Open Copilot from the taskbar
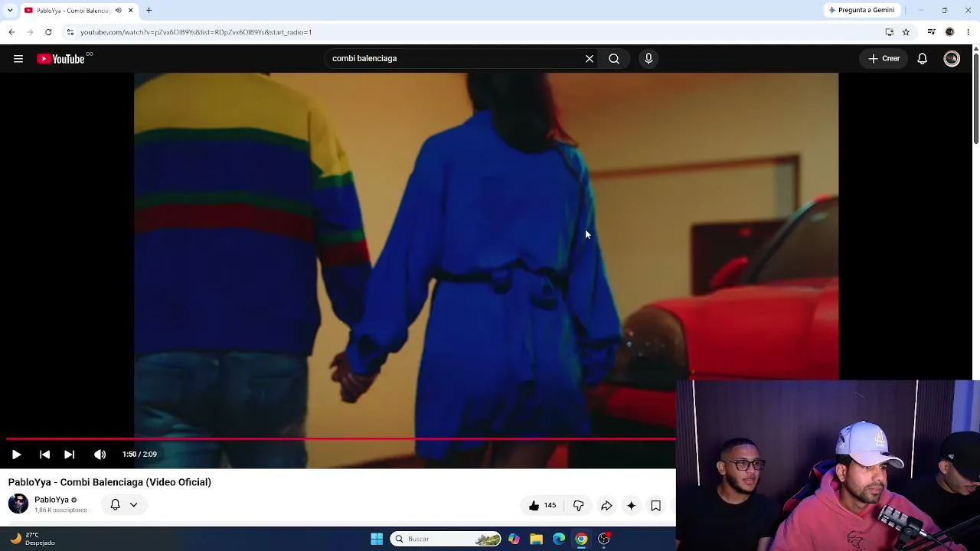This screenshot has width=980, height=551. 514,539
